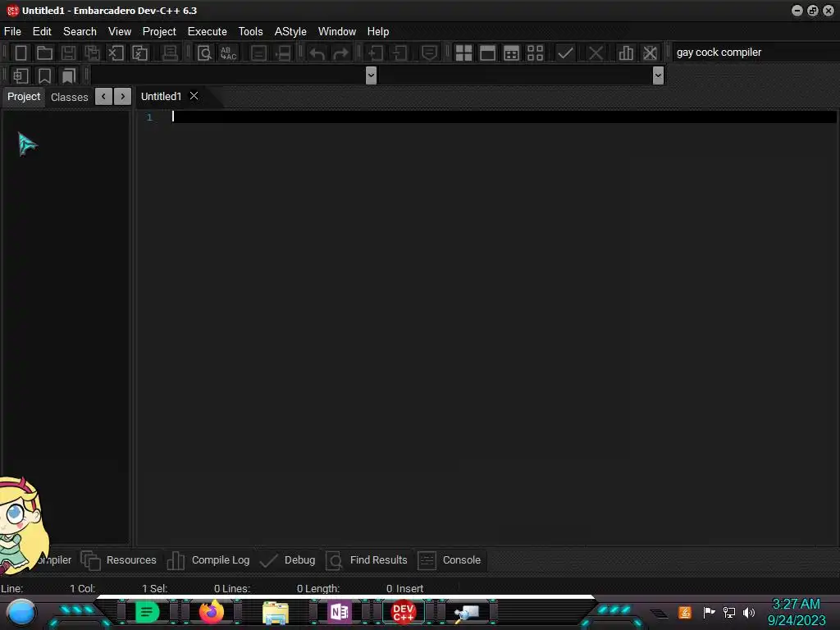
Task: Click the Unindent toolbar icon
Action: (399, 52)
